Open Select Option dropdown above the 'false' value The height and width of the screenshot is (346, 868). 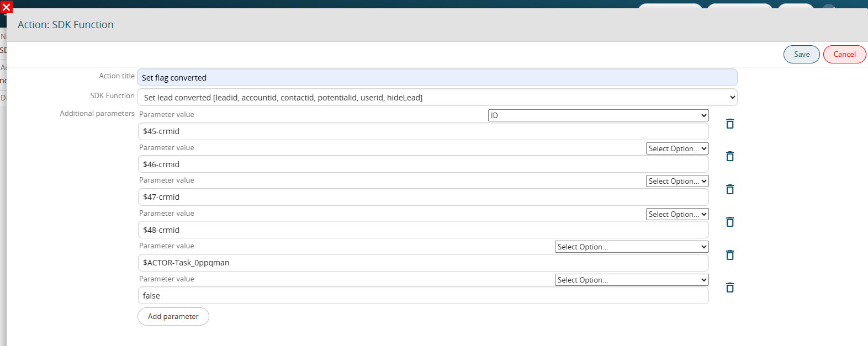click(x=632, y=280)
